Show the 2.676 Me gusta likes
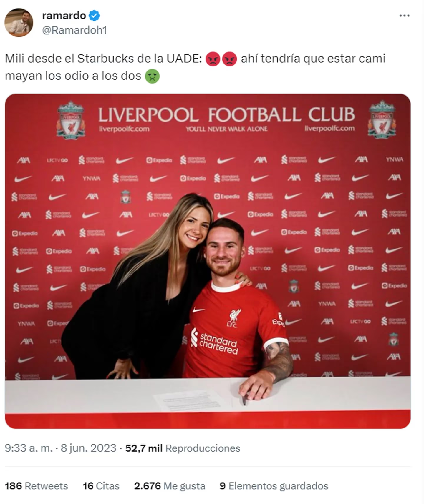Viewport: 424px width, 504px height. tap(170, 486)
